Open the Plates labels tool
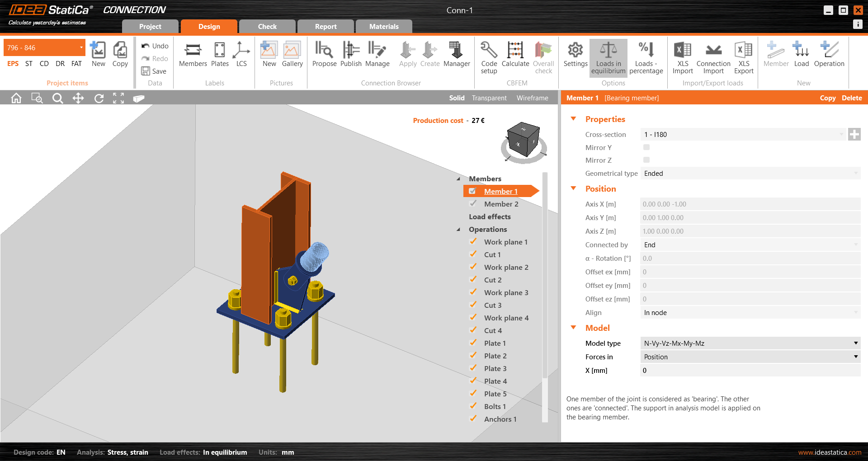The image size is (868, 461). pos(220,54)
